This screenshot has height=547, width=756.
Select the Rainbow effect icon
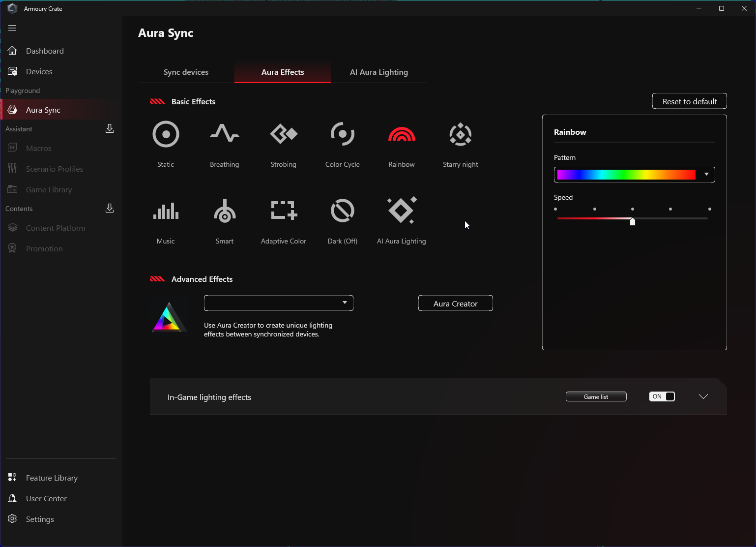402,134
